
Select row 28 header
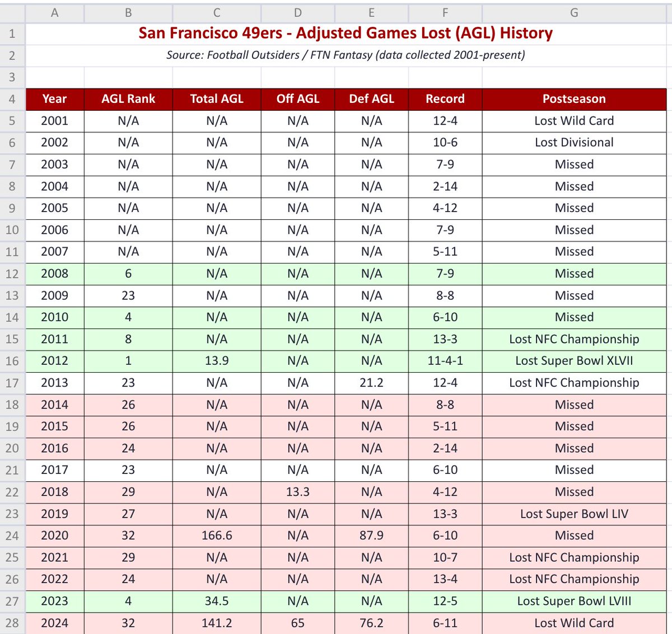(x=12, y=623)
